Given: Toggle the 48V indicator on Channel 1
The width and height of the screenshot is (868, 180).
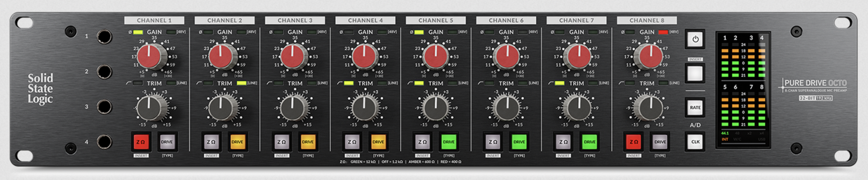Looking at the screenshot, I should click(x=171, y=32).
